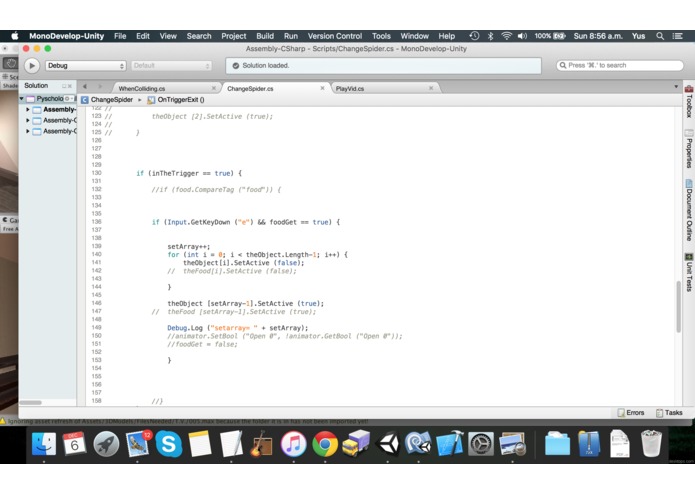Viewport: 695px width, 494px height.
Task: Open the Version Control menu
Action: [x=335, y=36]
